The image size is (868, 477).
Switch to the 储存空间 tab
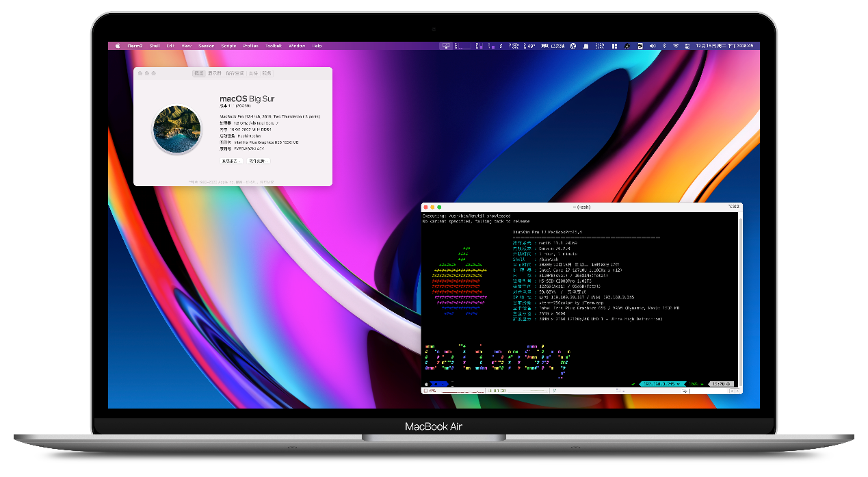coord(235,73)
